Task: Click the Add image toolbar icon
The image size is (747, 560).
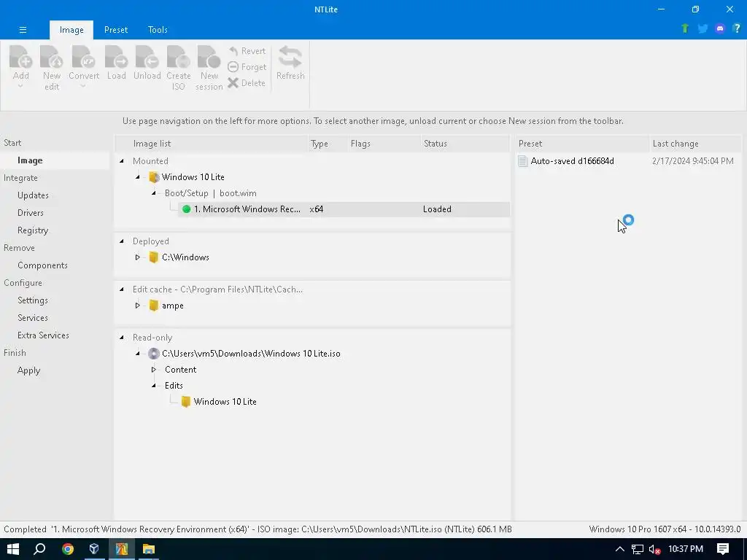Action: (x=21, y=57)
